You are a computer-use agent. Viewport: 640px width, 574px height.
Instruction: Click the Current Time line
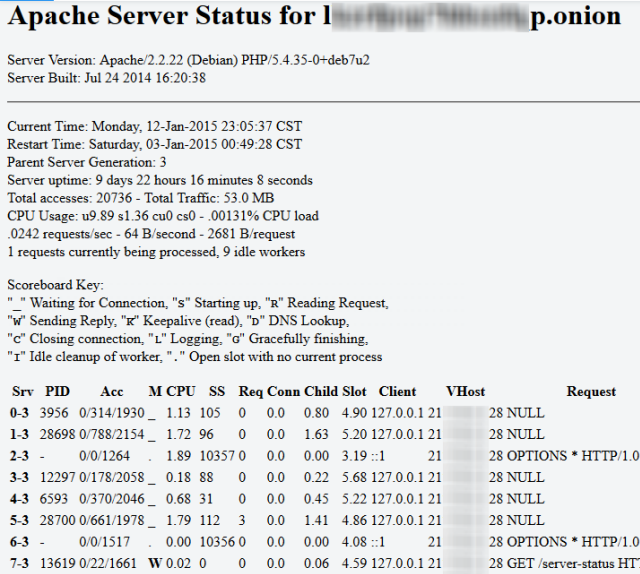(x=154, y=126)
